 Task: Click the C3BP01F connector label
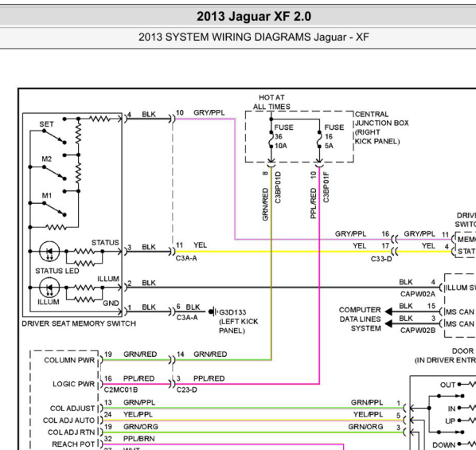[326, 187]
